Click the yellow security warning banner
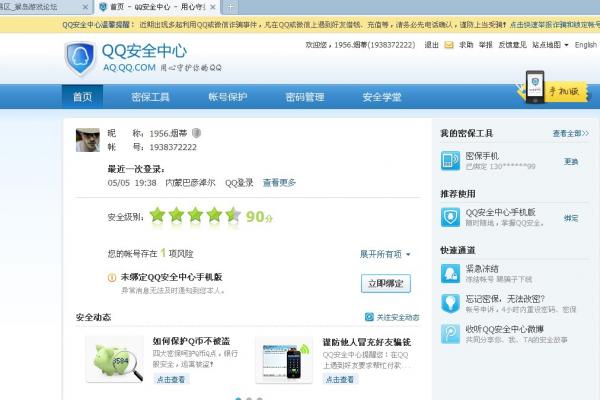The height and width of the screenshot is (400, 600). point(300,24)
